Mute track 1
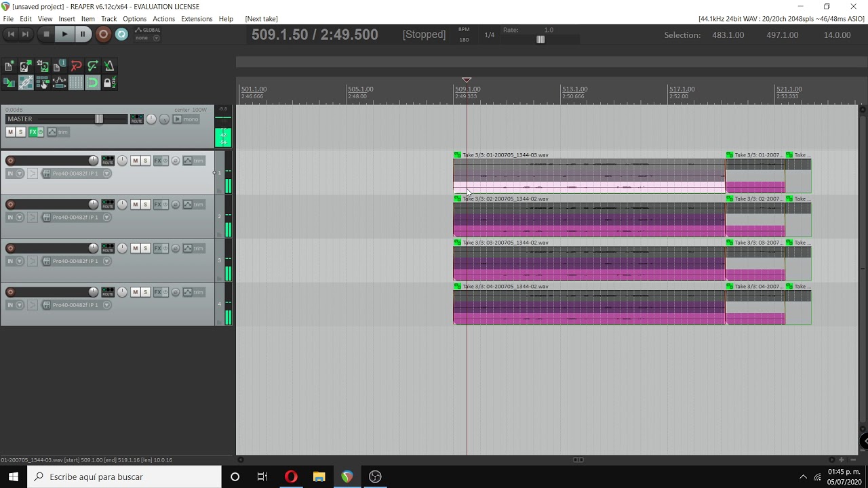This screenshot has height=488, width=868. click(x=136, y=161)
